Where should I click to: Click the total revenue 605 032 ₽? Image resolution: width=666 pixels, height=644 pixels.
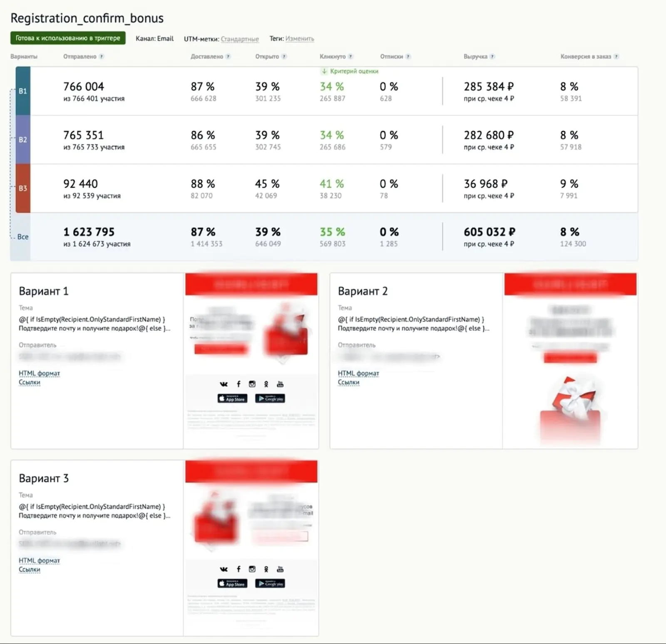[x=490, y=232]
